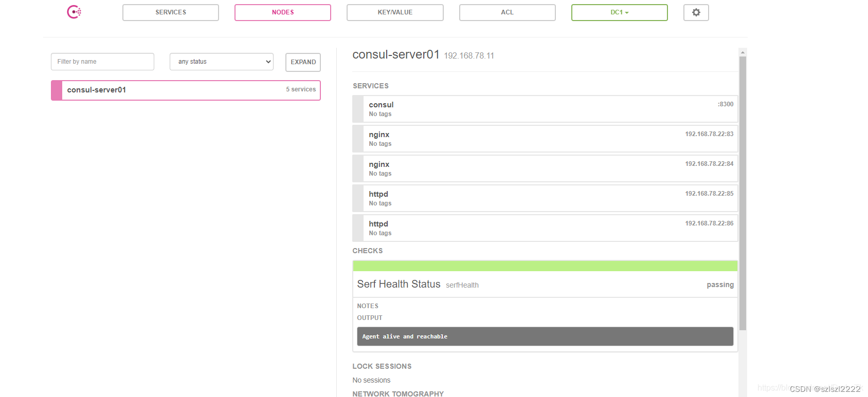Open the httpd service at 192.168.78.22:85

coord(545,198)
